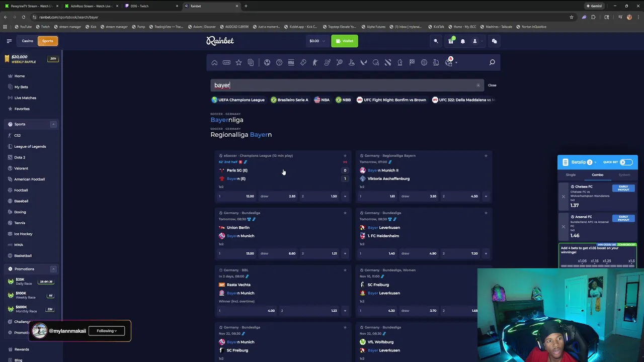
Task: Toggle the Quick Bet switch
Action: 626,162
